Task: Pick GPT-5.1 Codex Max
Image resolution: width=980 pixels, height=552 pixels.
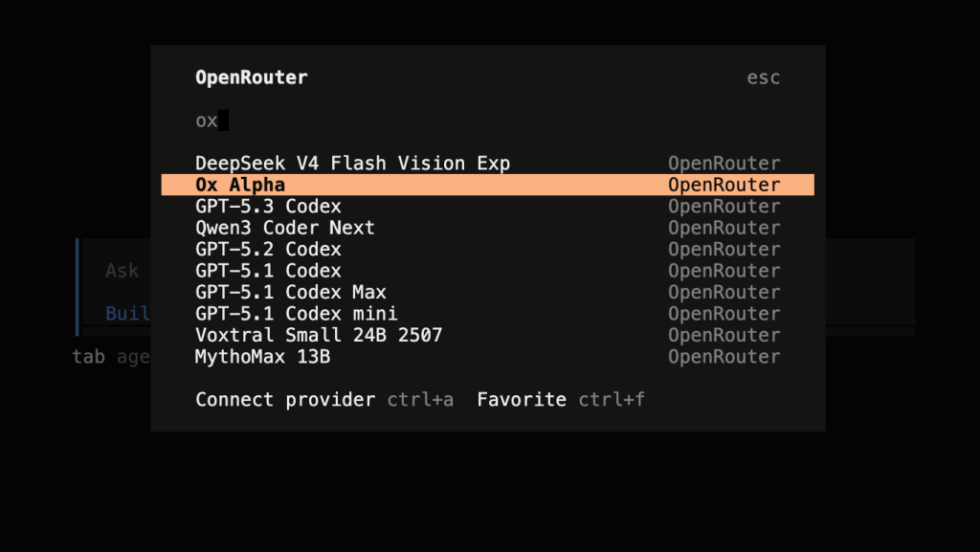Action: pos(487,292)
